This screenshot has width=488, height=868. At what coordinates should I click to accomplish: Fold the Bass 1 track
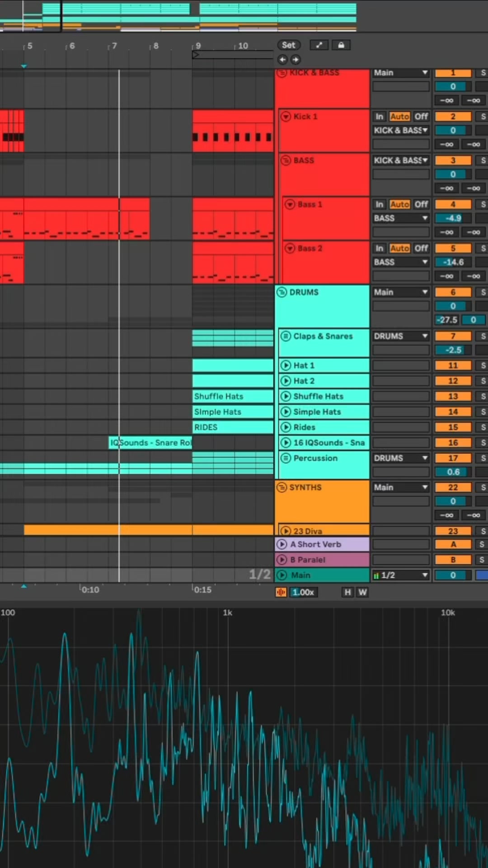tap(290, 204)
